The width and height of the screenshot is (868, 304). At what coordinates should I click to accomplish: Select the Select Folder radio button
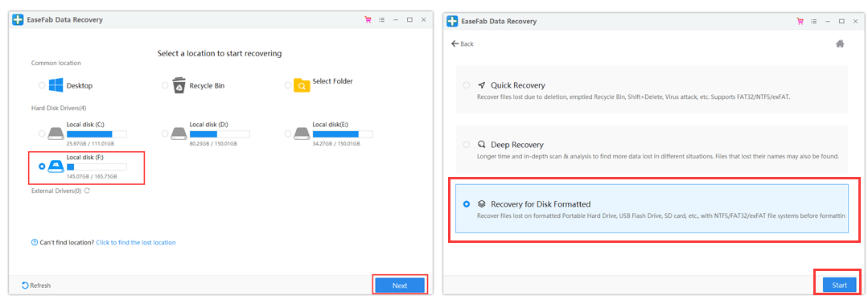tap(288, 85)
